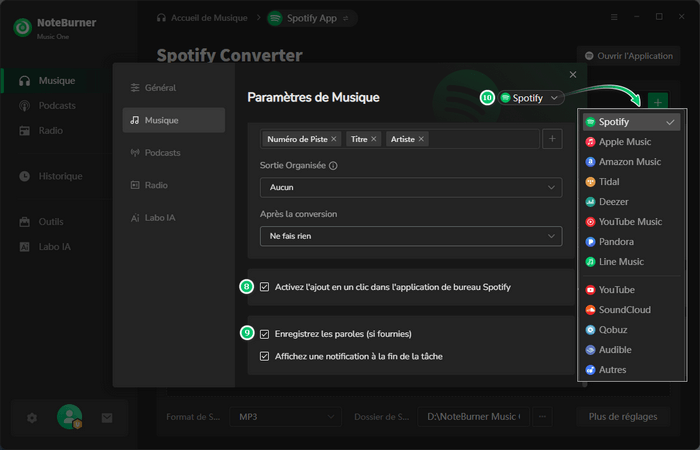Viewport: 700px width, 450px height.
Task: Click the Plus de réglages button
Action: pos(624,416)
